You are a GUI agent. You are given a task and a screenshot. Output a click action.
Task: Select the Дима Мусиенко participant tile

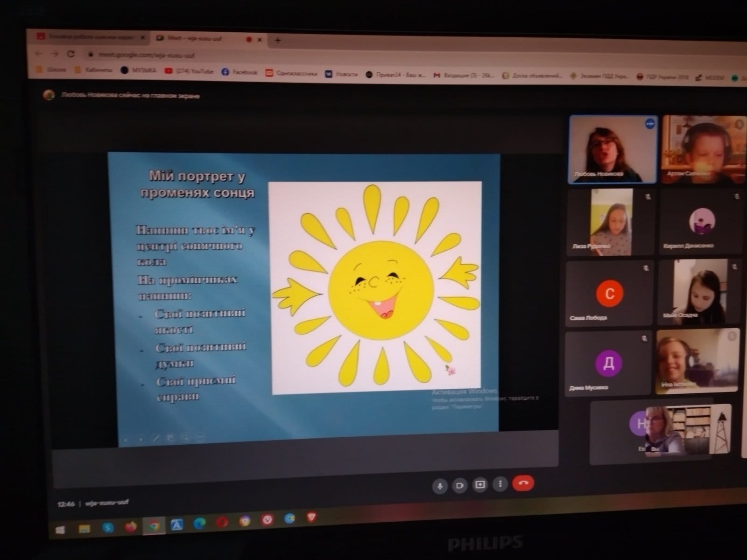coord(608,363)
